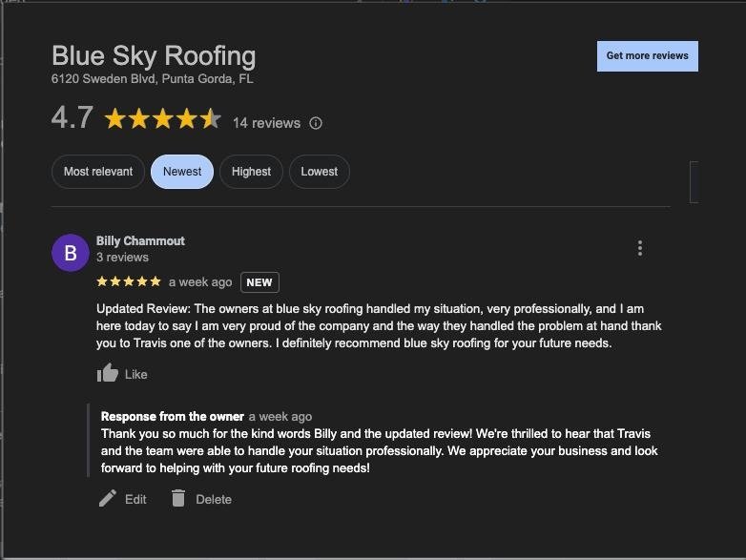Click the Blue Sky Roofing title
This screenshot has width=746, height=560.
[x=154, y=56]
